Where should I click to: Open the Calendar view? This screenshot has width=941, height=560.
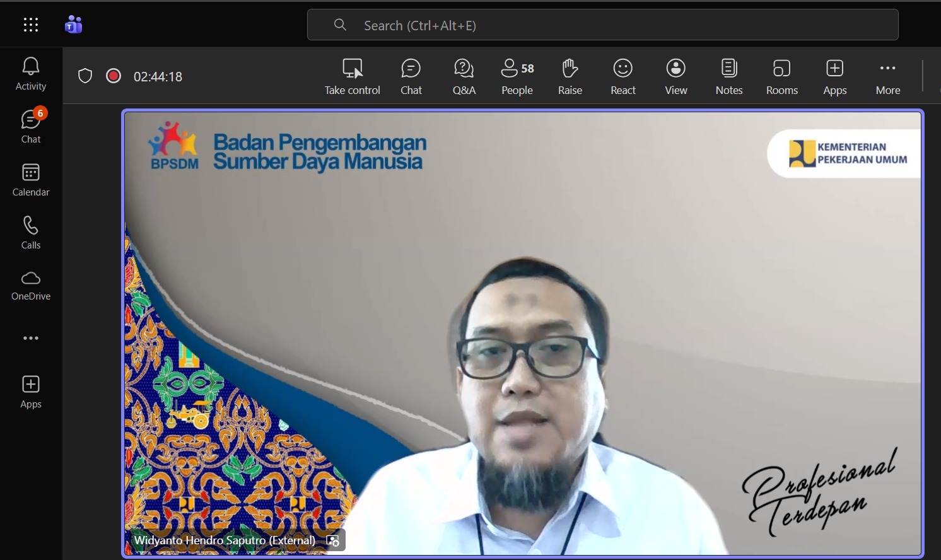click(x=31, y=180)
